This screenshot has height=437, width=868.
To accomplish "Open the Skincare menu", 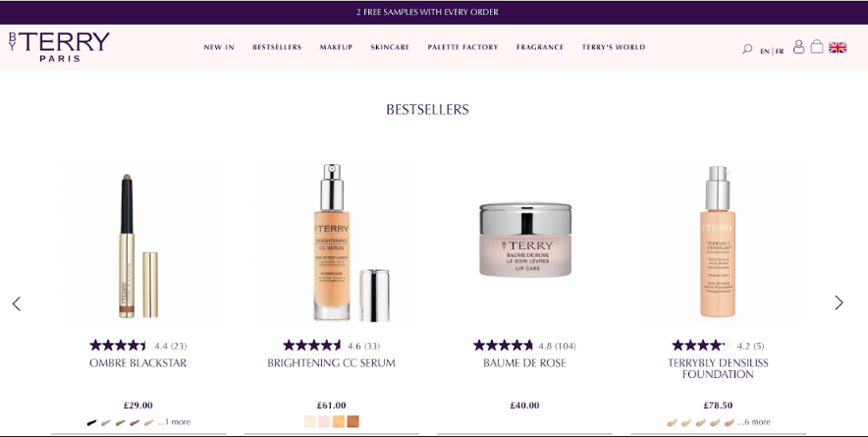I will pos(390,47).
